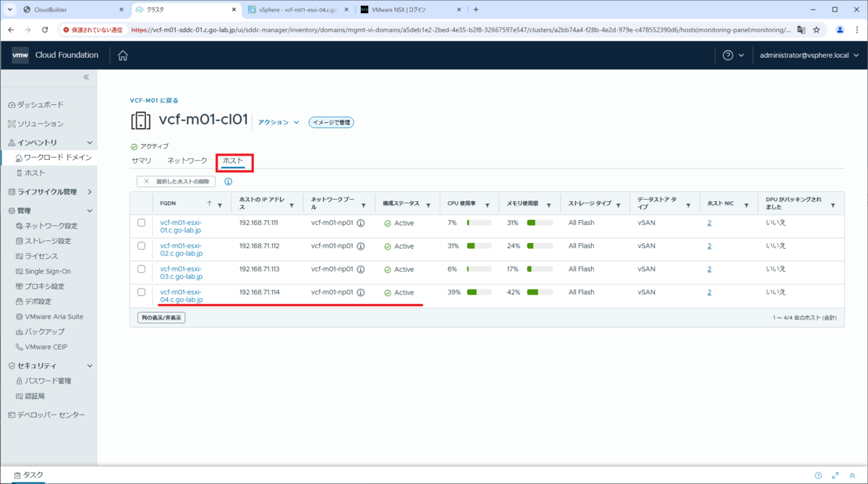Switch to the サマリ tab
This screenshot has height=484, width=868.
(x=141, y=160)
